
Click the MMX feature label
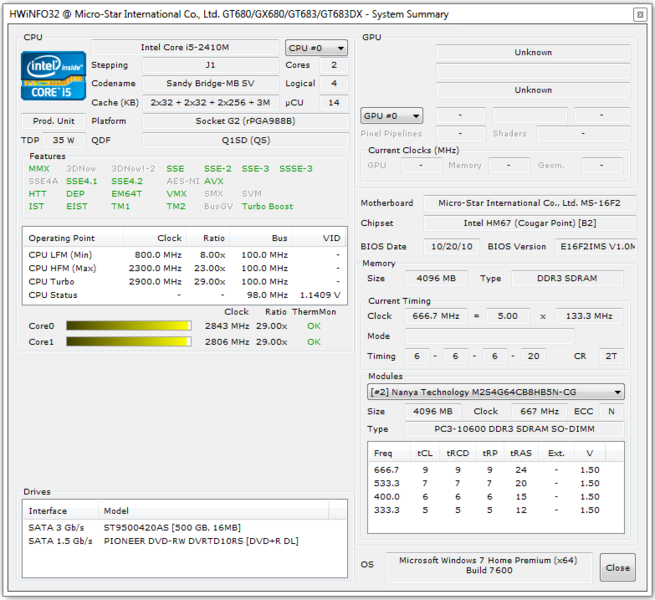[x=39, y=169]
